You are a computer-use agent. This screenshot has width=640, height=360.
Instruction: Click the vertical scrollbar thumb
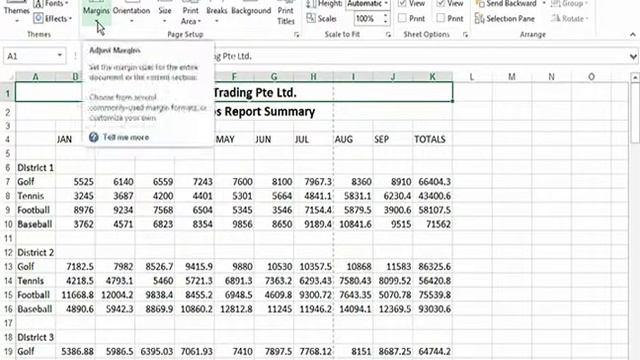click(x=635, y=113)
